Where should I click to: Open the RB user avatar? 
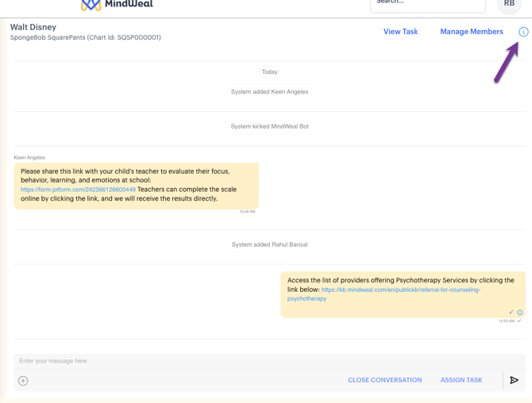pos(509,4)
